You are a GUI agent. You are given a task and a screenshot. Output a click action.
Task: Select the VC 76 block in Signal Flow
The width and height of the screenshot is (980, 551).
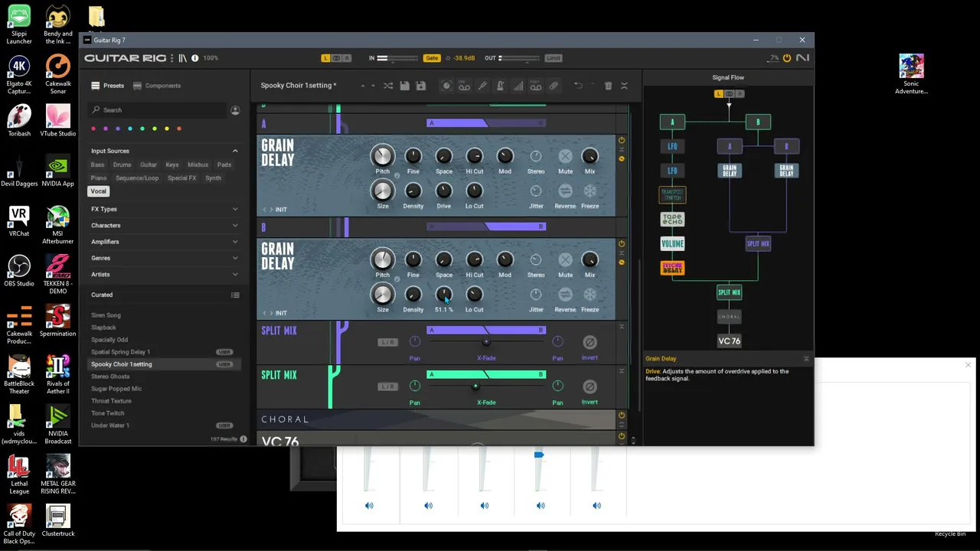pos(729,341)
